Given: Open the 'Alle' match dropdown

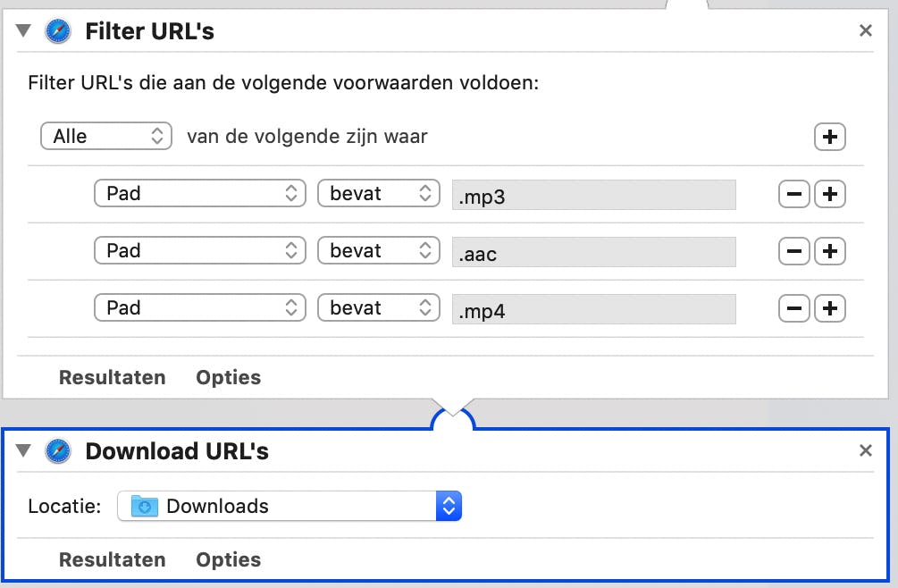Looking at the screenshot, I should [105, 137].
